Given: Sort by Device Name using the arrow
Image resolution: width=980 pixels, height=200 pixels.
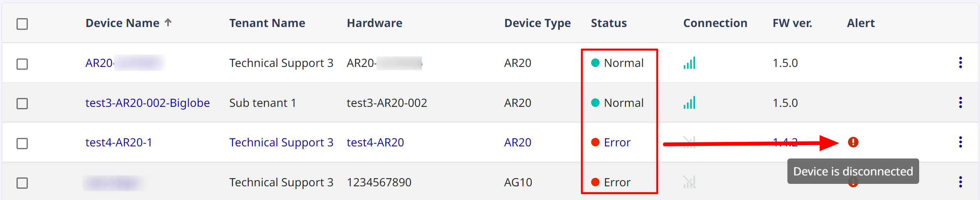Looking at the screenshot, I should (168, 23).
